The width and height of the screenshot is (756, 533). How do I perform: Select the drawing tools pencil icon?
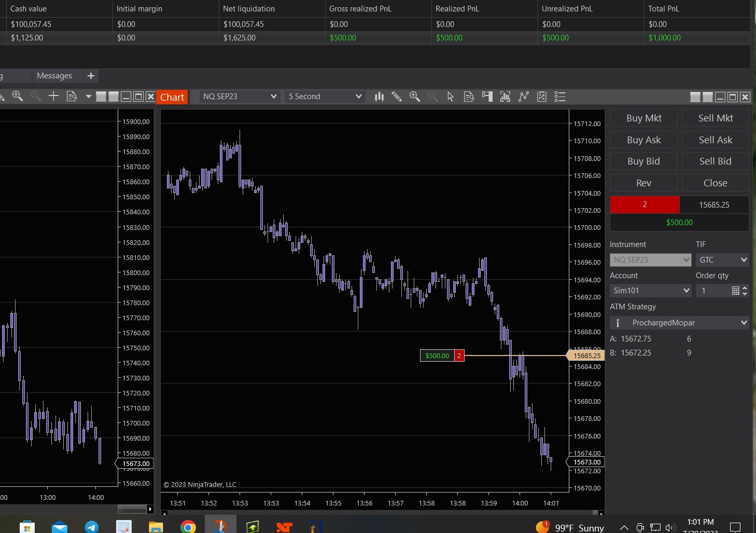coord(397,97)
